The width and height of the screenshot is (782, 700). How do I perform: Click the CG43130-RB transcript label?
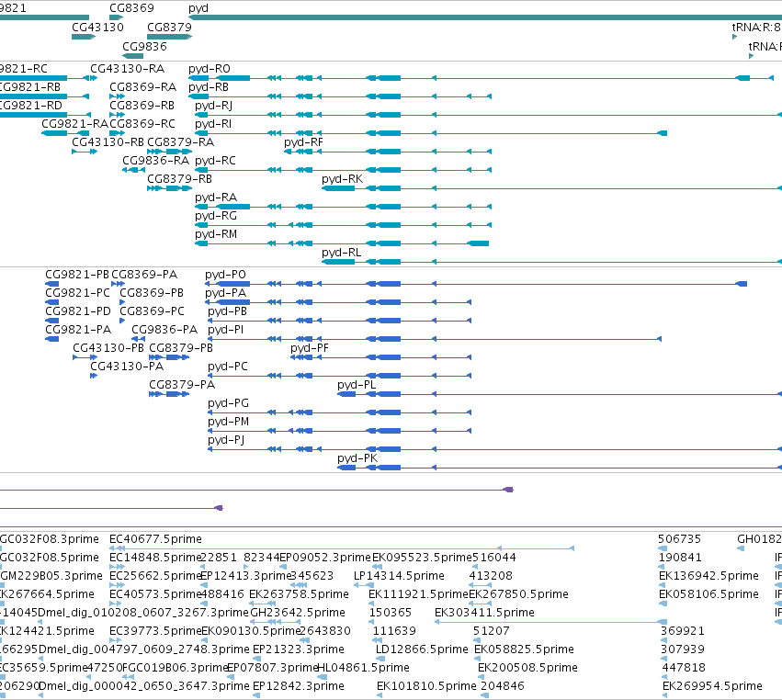point(108,142)
